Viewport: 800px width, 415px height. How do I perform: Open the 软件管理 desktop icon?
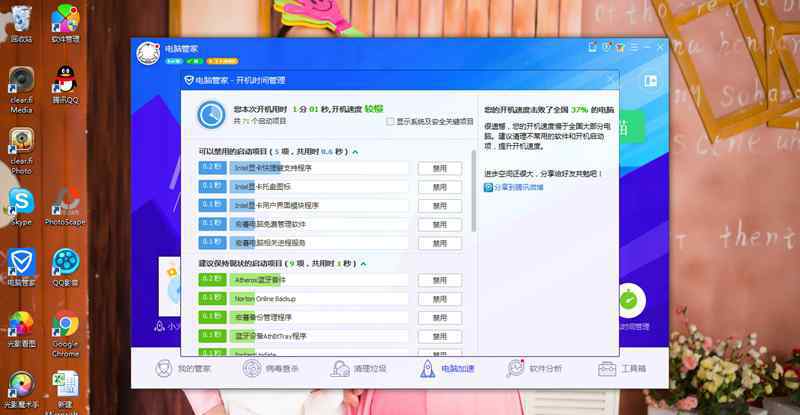pos(65,23)
